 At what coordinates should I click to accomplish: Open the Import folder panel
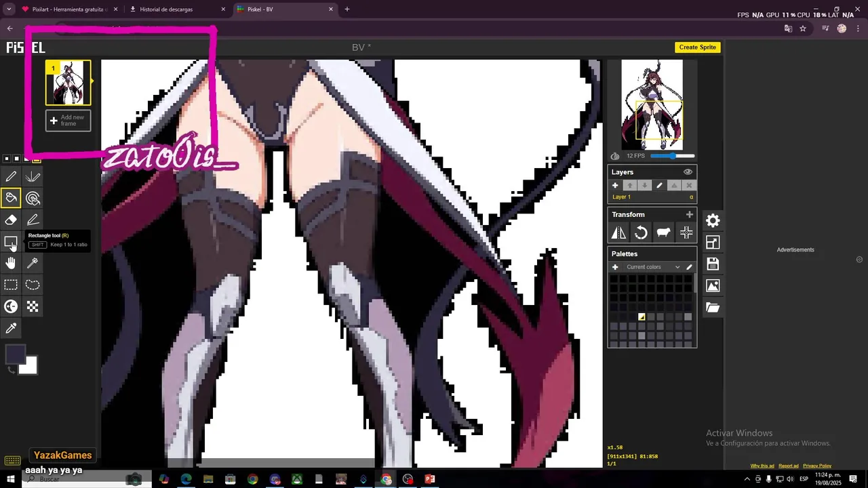(713, 308)
